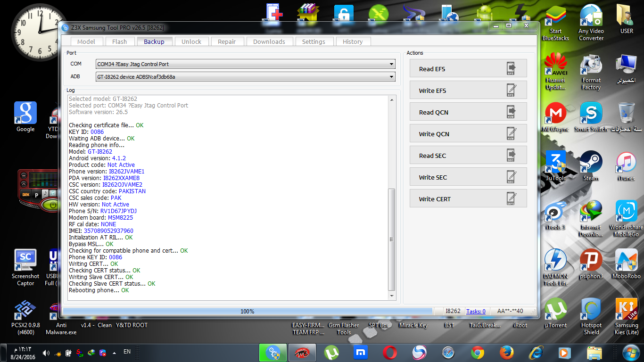Image resolution: width=644 pixels, height=362 pixels.
Task: Click the Write EFS button
Action: point(468,90)
